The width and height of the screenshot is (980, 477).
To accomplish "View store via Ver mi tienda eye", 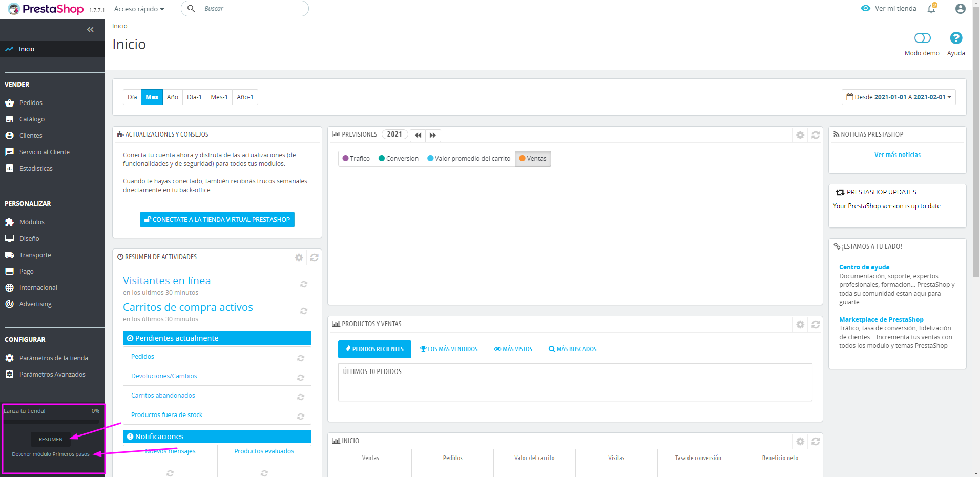I will (889, 9).
